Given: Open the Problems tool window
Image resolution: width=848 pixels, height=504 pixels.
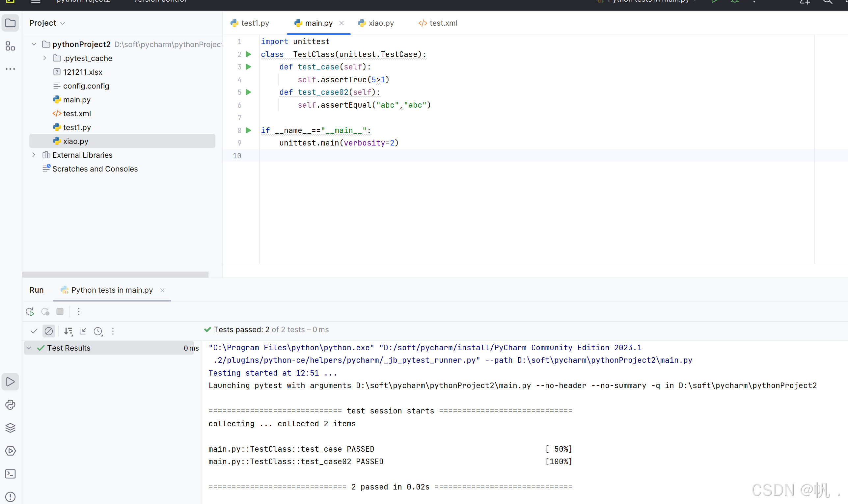Looking at the screenshot, I should [x=11, y=497].
